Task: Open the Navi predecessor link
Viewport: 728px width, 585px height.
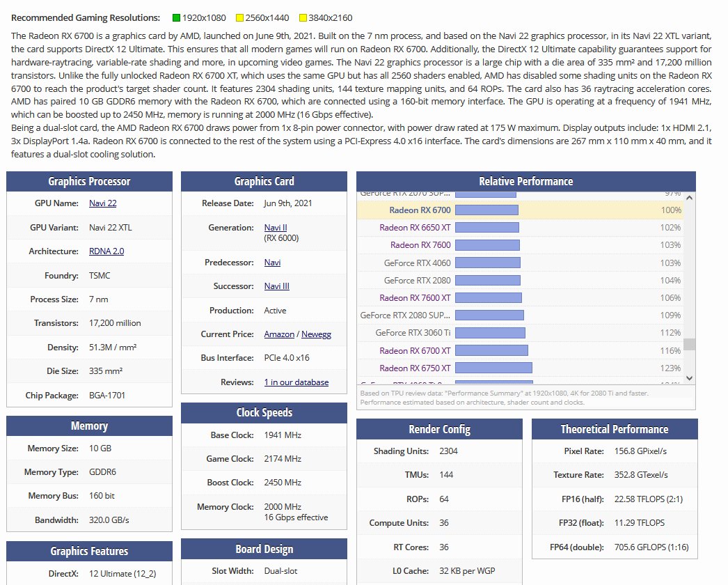Action: pos(272,262)
